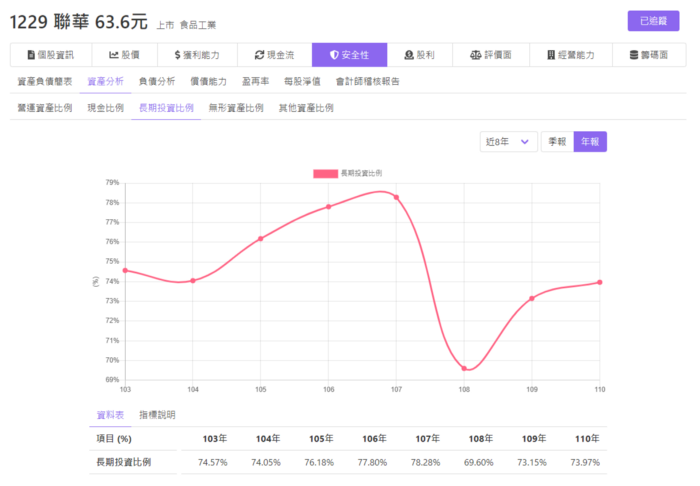Expand the 近8年 period dropdown
Screen dimensions: 700x486
pos(508,141)
